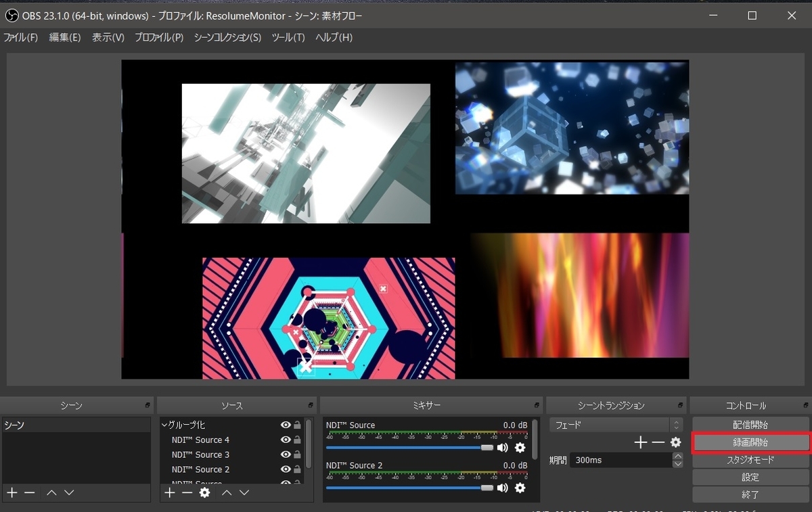Add a new scene with plus icon
Image resolution: width=812 pixels, height=512 pixels.
click(x=12, y=492)
